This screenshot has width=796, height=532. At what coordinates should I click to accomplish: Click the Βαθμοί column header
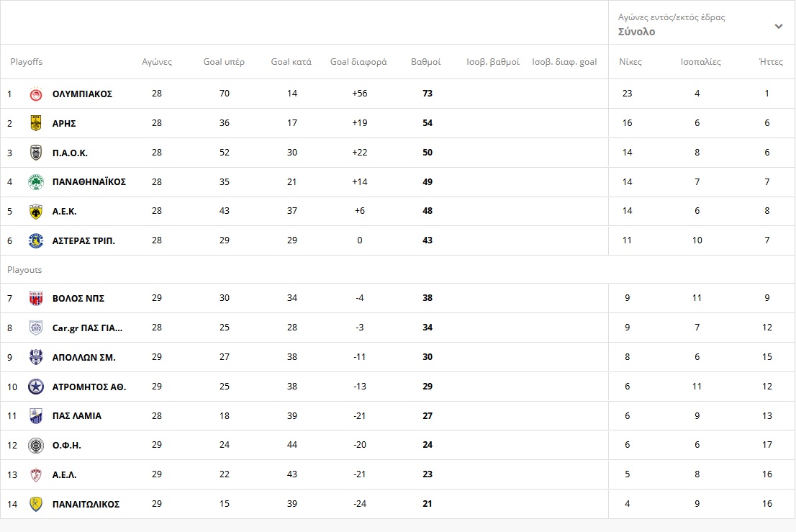pyautogui.click(x=426, y=62)
